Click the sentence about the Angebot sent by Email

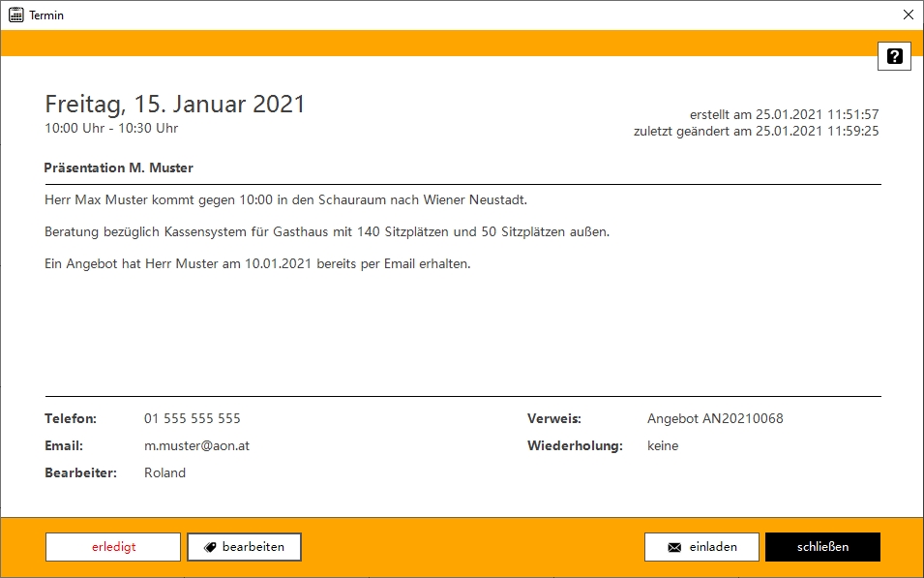click(257, 264)
